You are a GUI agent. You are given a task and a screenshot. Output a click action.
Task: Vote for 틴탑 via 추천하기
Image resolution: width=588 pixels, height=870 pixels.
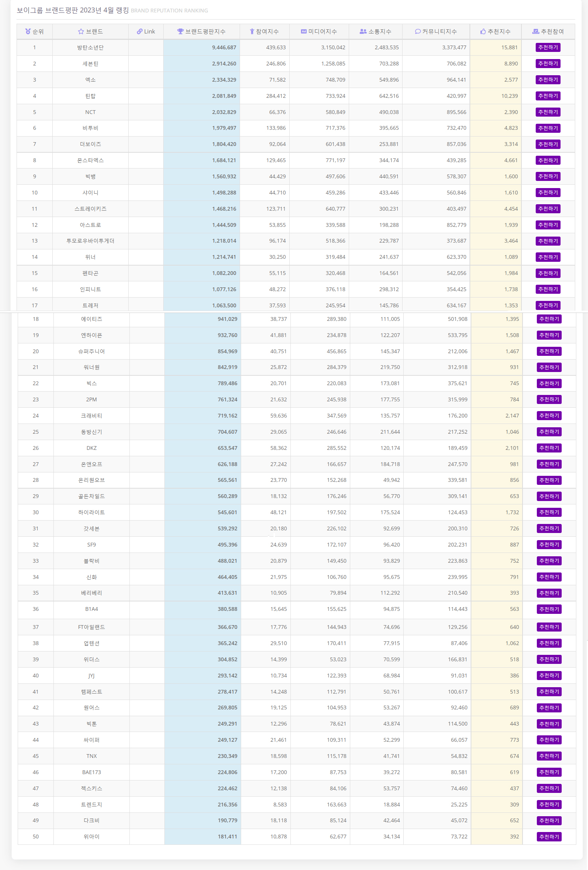548,96
